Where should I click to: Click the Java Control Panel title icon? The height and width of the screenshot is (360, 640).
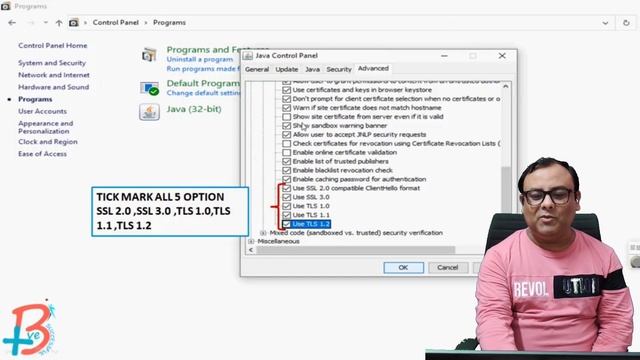248,56
